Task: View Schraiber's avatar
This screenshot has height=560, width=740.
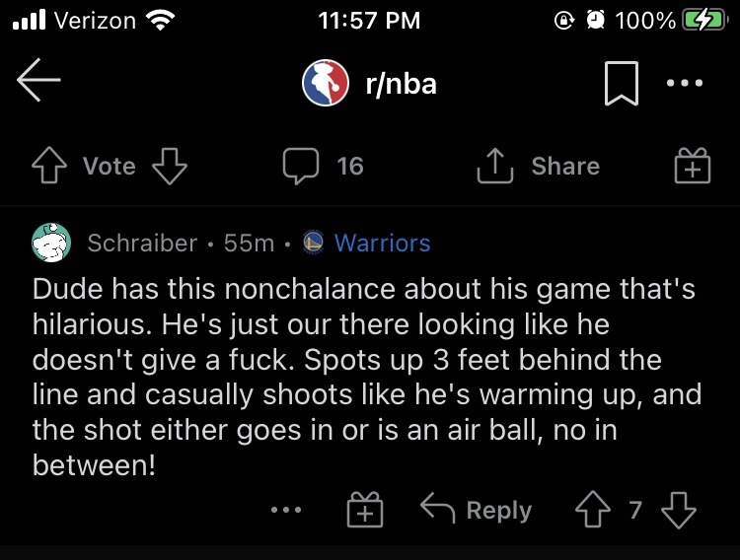Action: pyautogui.click(x=51, y=243)
